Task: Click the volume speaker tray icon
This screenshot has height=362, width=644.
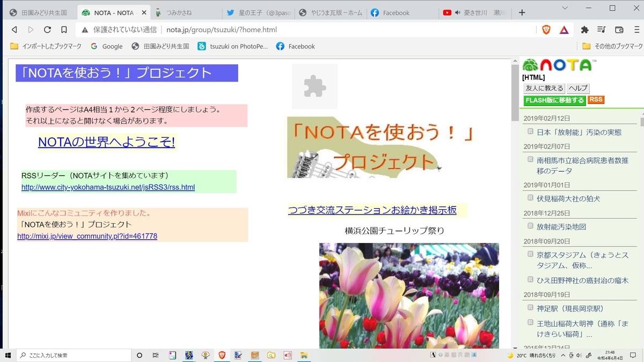Action: pyautogui.click(x=578, y=356)
